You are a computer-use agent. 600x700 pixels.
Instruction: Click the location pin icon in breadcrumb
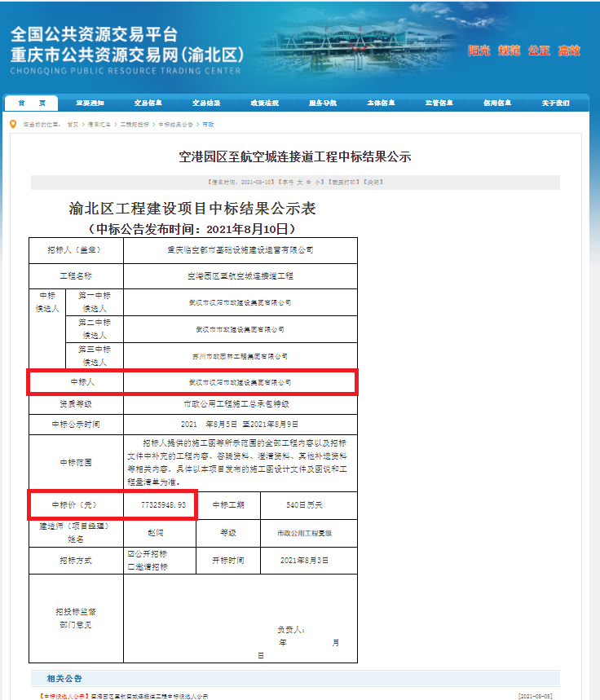pos(12,124)
